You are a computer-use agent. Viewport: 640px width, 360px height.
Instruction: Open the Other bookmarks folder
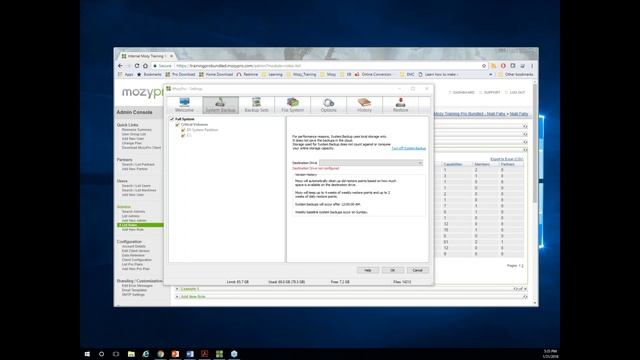(x=516, y=75)
